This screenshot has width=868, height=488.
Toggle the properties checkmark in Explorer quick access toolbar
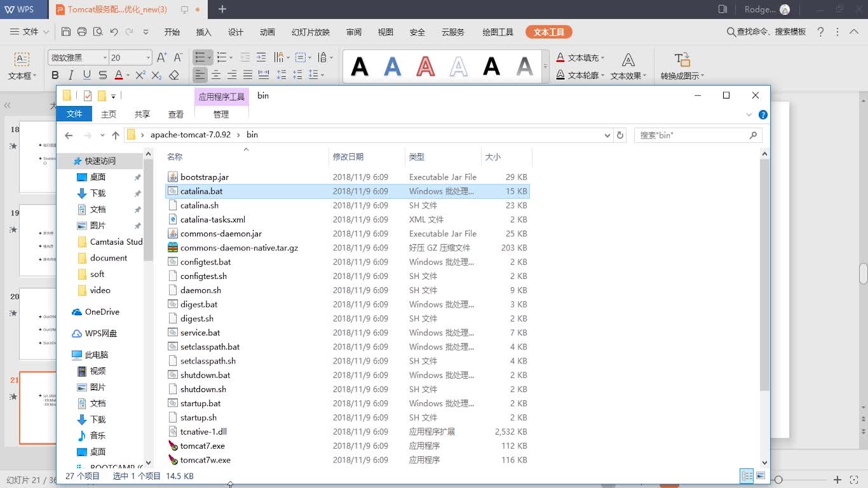click(88, 96)
